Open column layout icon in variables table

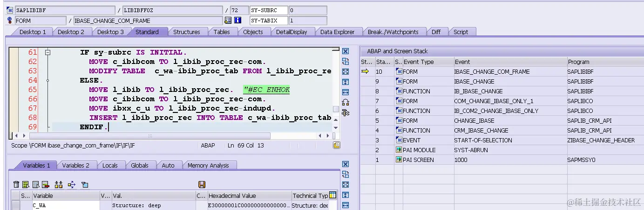point(332,195)
